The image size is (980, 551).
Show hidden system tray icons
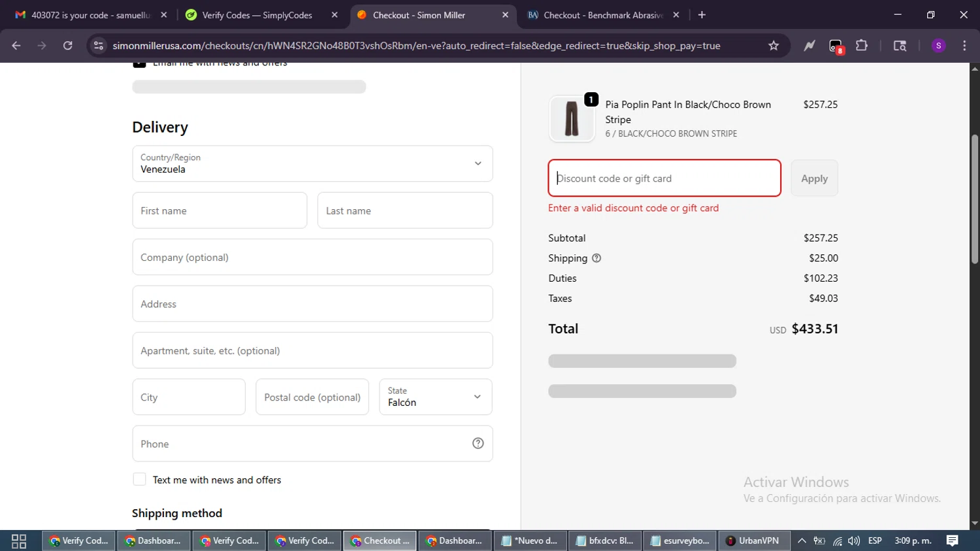[x=802, y=541]
